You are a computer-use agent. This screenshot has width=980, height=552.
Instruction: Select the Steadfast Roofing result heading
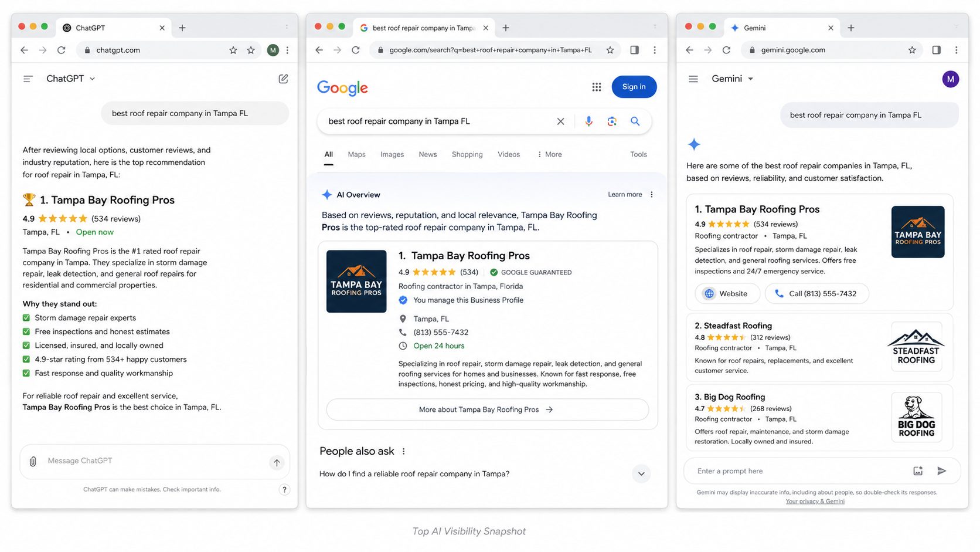point(733,326)
